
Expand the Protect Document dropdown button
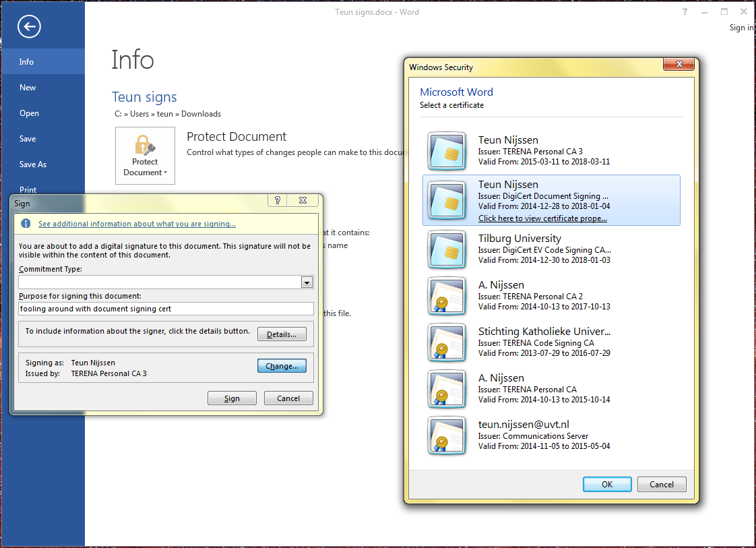[x=145, y=156]
